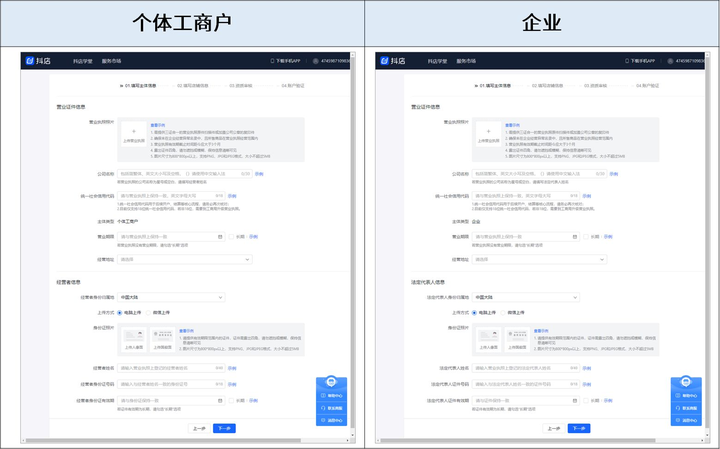
Task: Click the robot assistant icon in 个体工商户 panel
Action: pos(331,381)
